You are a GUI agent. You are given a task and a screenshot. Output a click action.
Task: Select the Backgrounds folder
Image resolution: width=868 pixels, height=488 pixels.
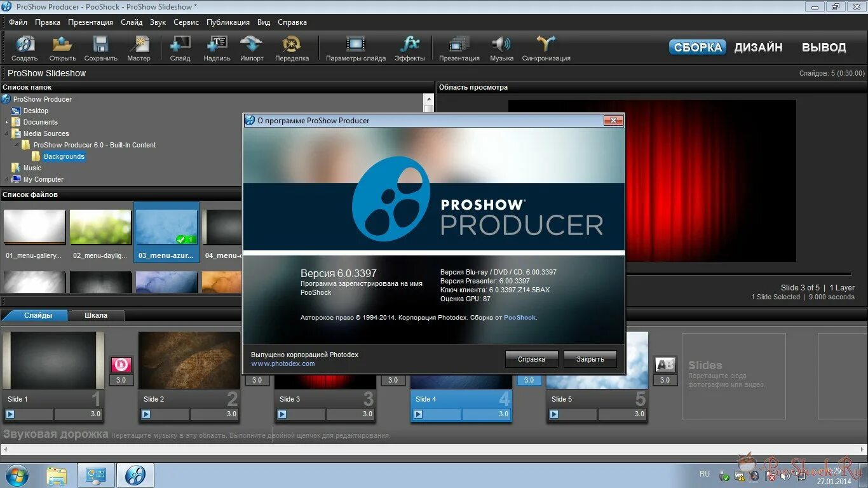tap(64, 156)
